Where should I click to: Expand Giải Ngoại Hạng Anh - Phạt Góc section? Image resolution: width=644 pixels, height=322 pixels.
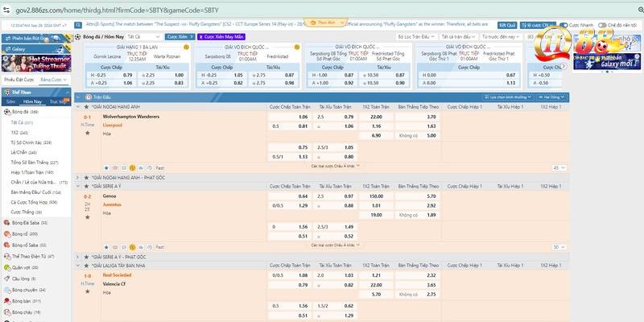pos(78,177)
